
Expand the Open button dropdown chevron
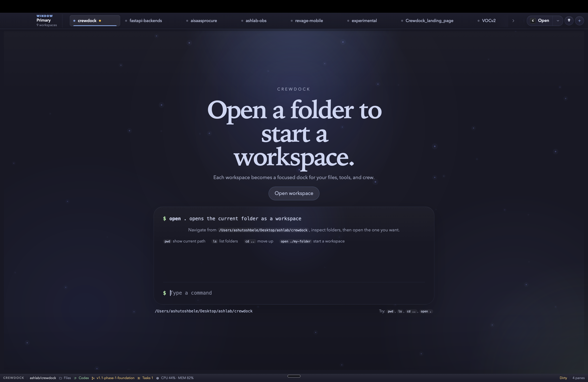click(558, 21)
